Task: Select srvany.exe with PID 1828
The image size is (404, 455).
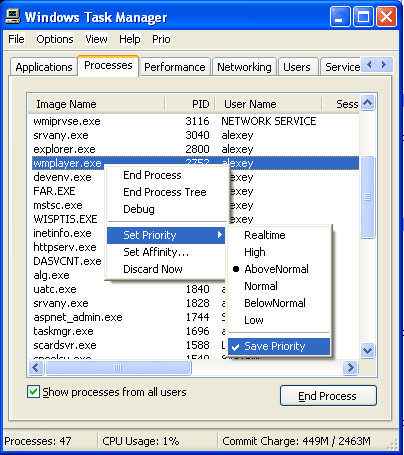Action: tap(129, 303)
